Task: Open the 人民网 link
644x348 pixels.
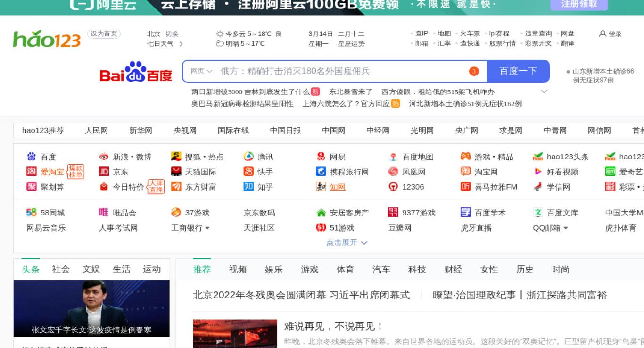Action: [96, 131]
